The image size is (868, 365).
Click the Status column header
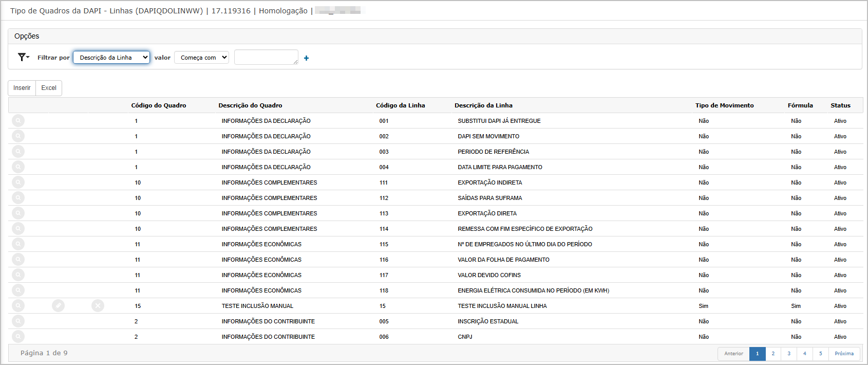click(x=840, y=105)
